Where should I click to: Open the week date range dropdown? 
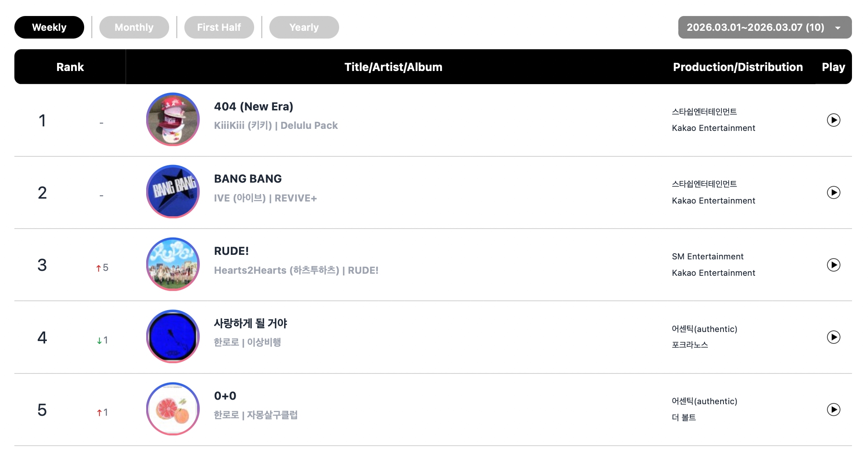pyautogui.click(x=765, y=27)
